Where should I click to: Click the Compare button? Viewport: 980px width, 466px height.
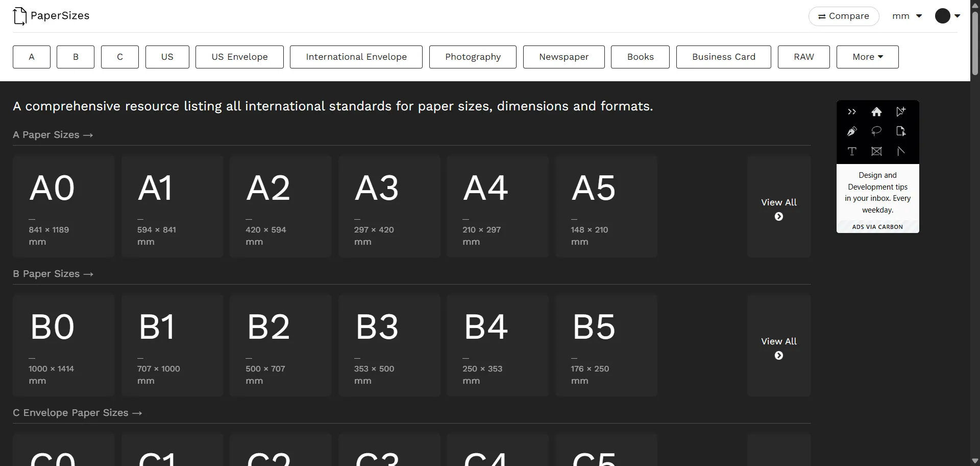click(844, 16)
